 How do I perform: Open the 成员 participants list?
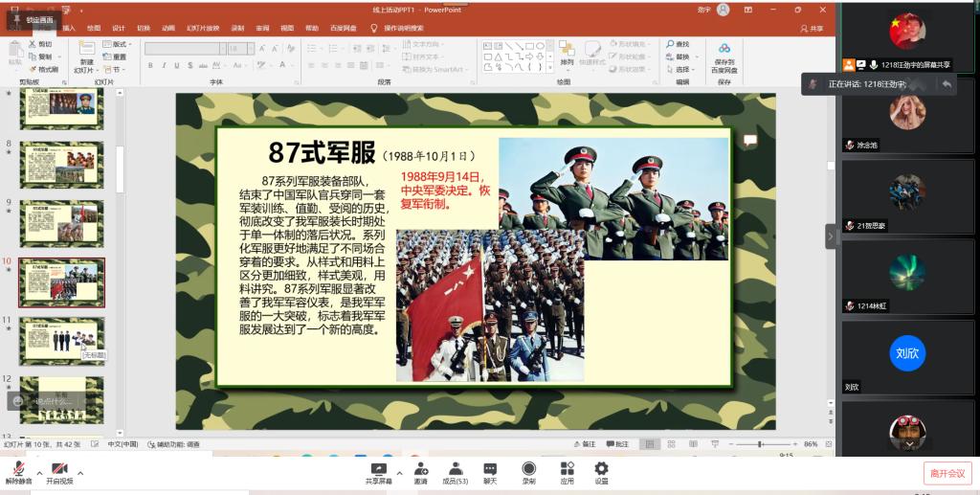click(x=456, y=469)
